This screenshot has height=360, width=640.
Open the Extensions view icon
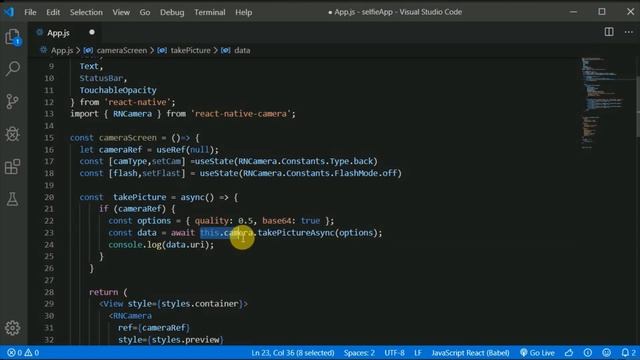[12, 167]
